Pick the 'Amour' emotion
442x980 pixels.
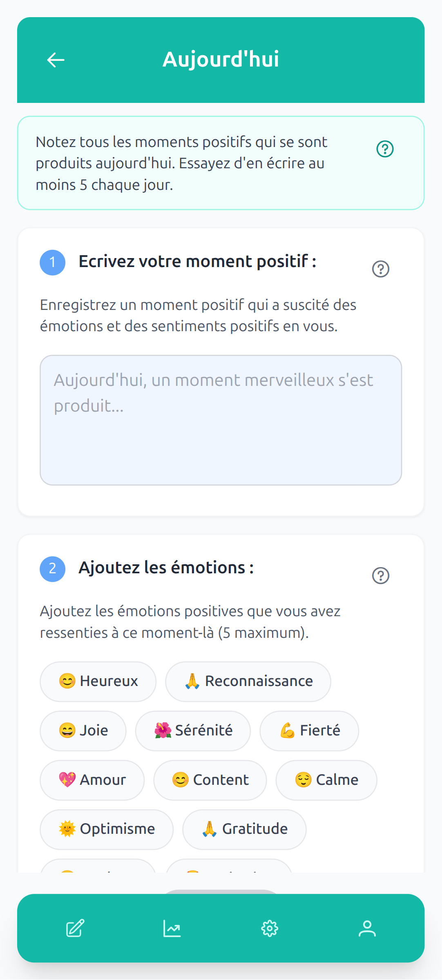tap(92, 780)
